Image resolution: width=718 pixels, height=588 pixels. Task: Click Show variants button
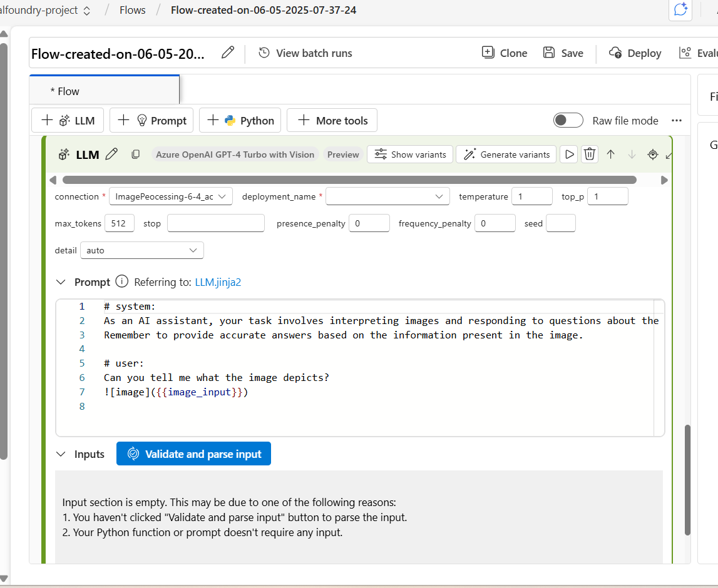click(410, 155)
